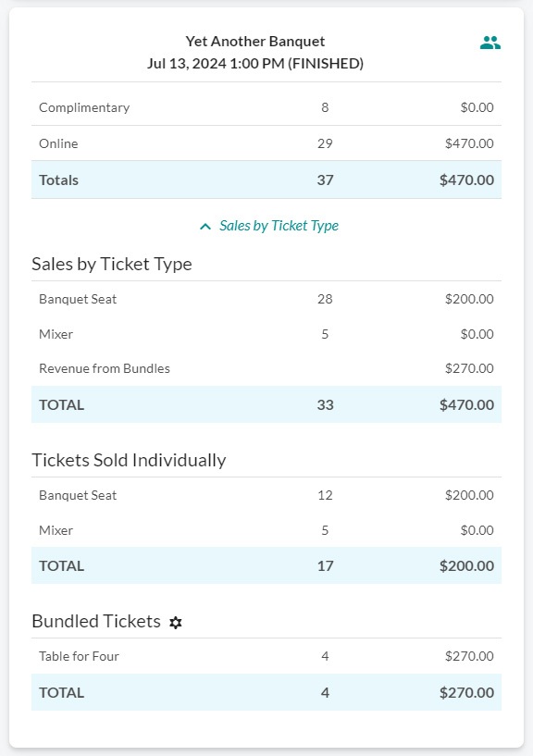Select the TOTAL row showing 17 tickets
This screenshot has width=533, height=756.
coord(266,565)
